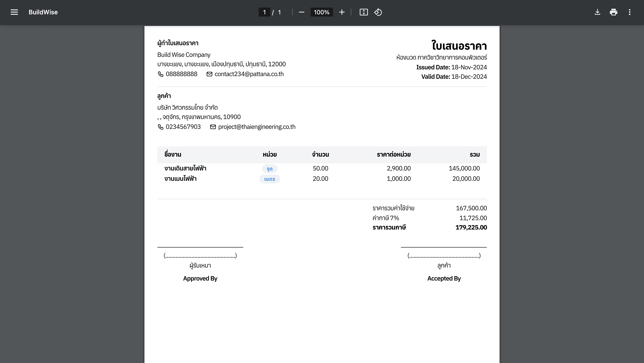The image size is (644, 363).
Task: Click the zoom in plus icon
Action: [x=342, y=12]
